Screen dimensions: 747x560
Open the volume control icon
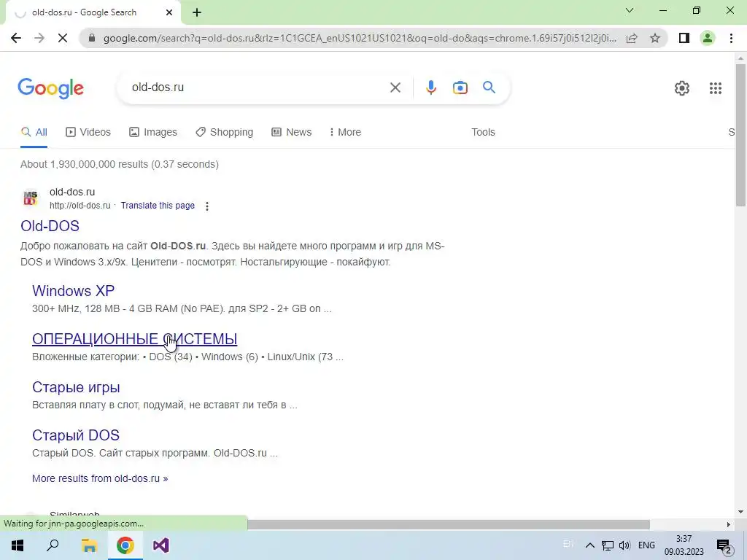point(624,545)
